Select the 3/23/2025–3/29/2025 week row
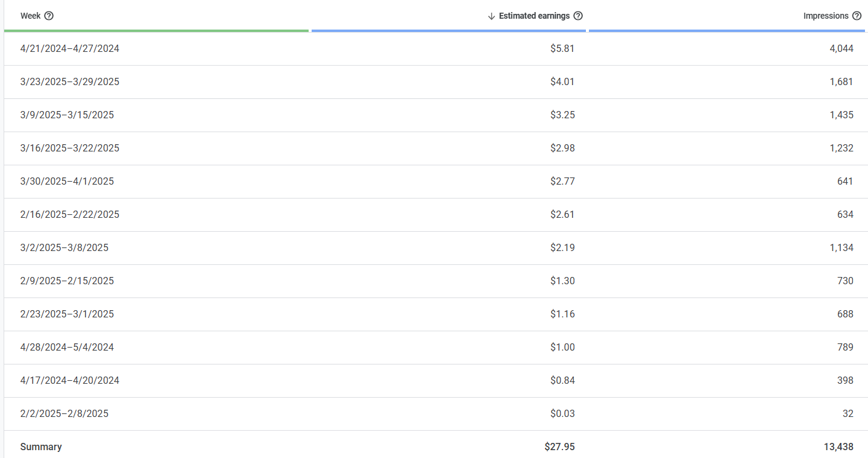Viewport: 868px width, 458px height. 69,81
